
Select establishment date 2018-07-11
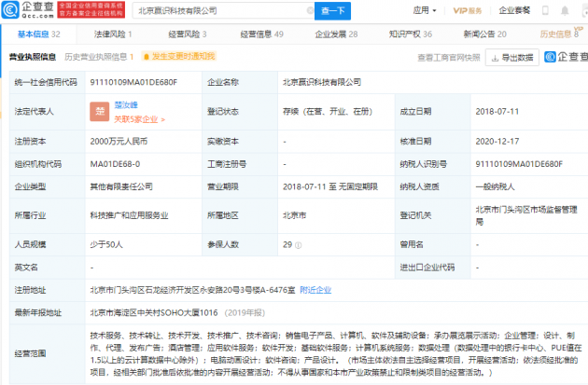pyautogui.click(x=497, y=112)
